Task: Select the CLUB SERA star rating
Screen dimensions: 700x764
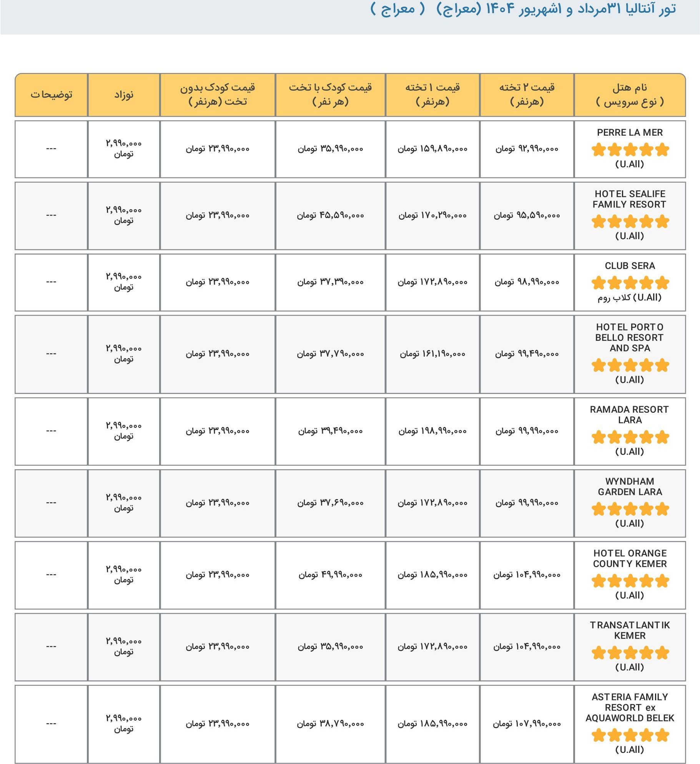Action: pyautogui.click(x=630, y=283)
